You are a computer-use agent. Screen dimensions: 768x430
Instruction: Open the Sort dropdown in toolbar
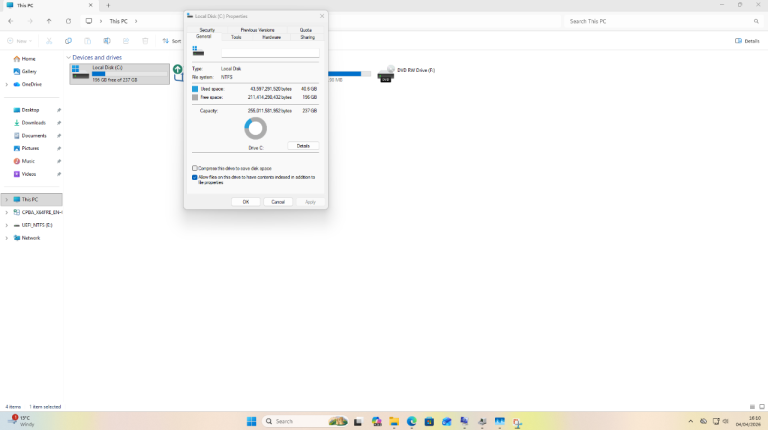(x=171, y=41)
